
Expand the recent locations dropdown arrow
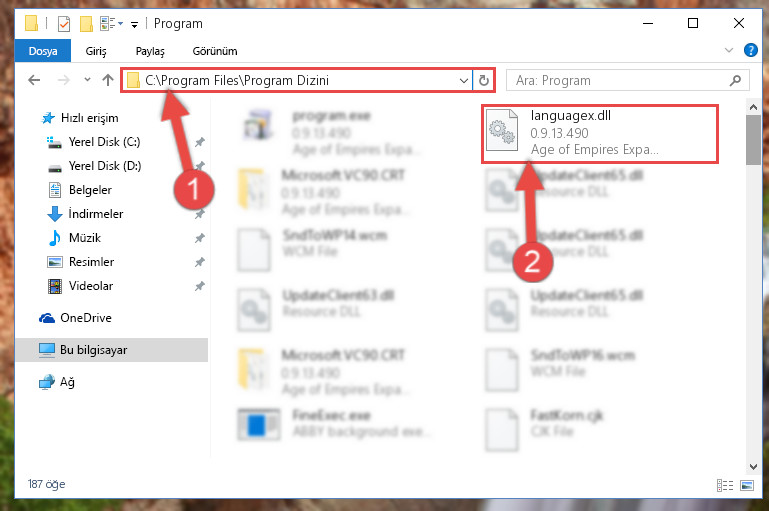tap(87, 79)
